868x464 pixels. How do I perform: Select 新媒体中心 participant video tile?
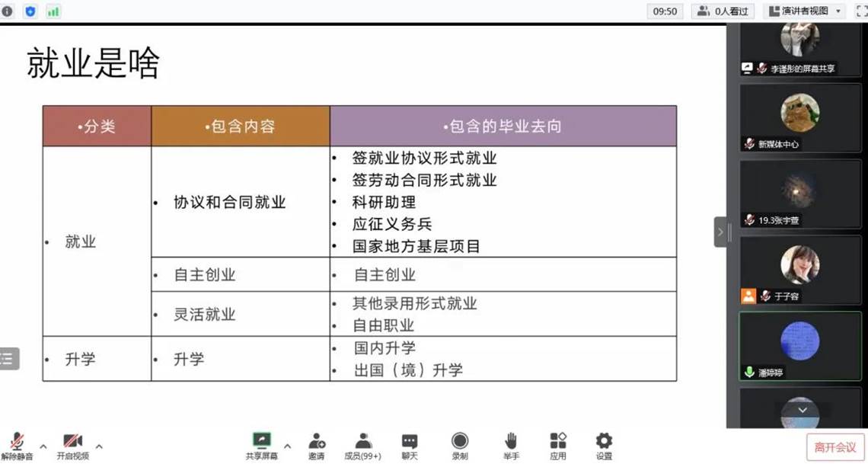click(x=799, y=117)
